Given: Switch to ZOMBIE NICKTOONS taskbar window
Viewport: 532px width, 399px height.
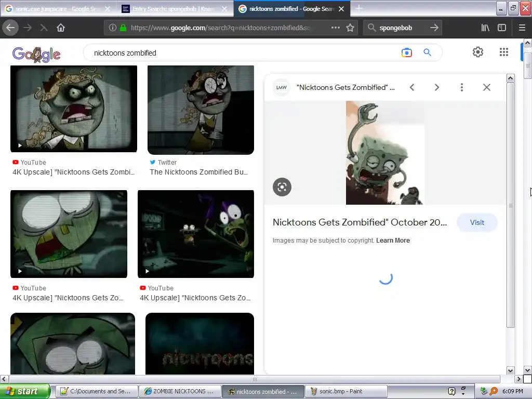Looking at the screenshot, I should click(x=180, y=391).
